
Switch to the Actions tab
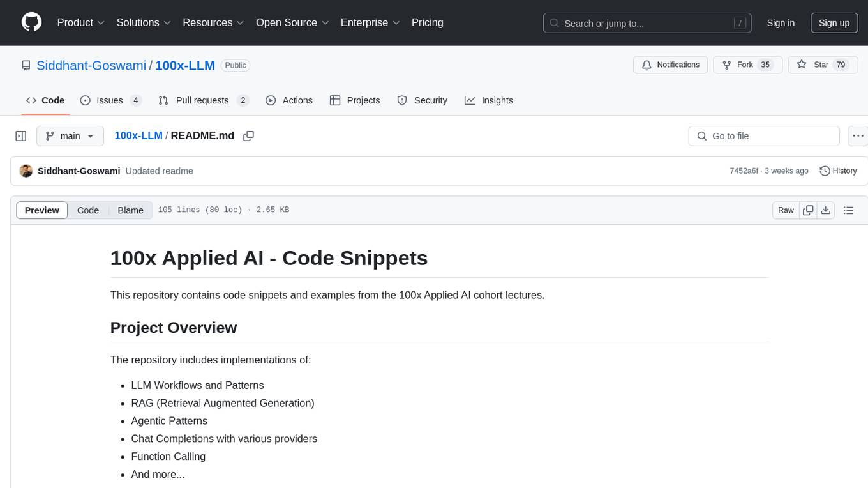[x=289, y=100]
